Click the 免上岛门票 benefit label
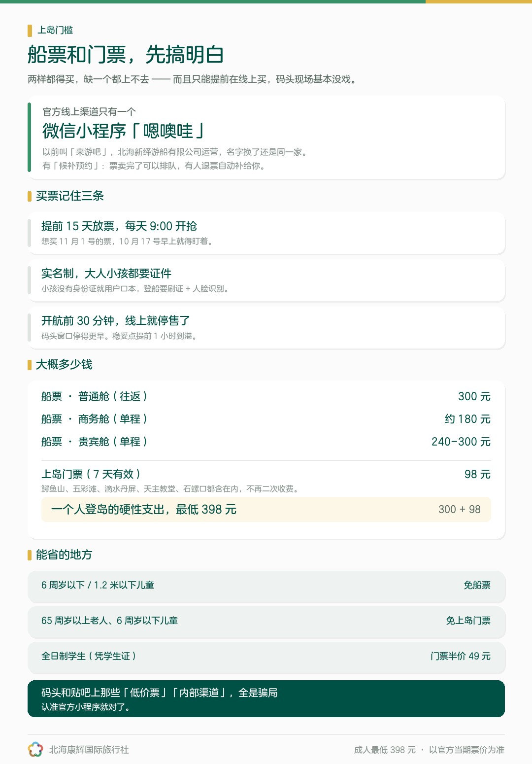This screenshot has width=532, height=764. pos(468,621)
